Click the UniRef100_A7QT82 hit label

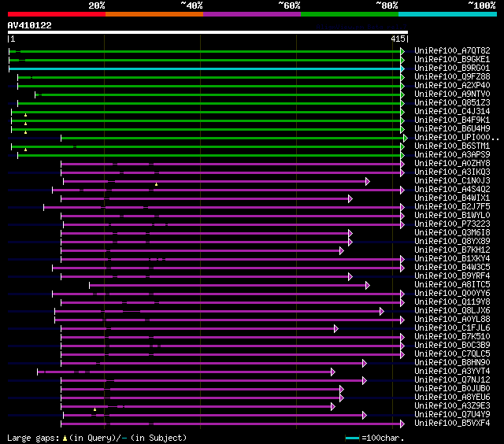(x=452, y=50)
